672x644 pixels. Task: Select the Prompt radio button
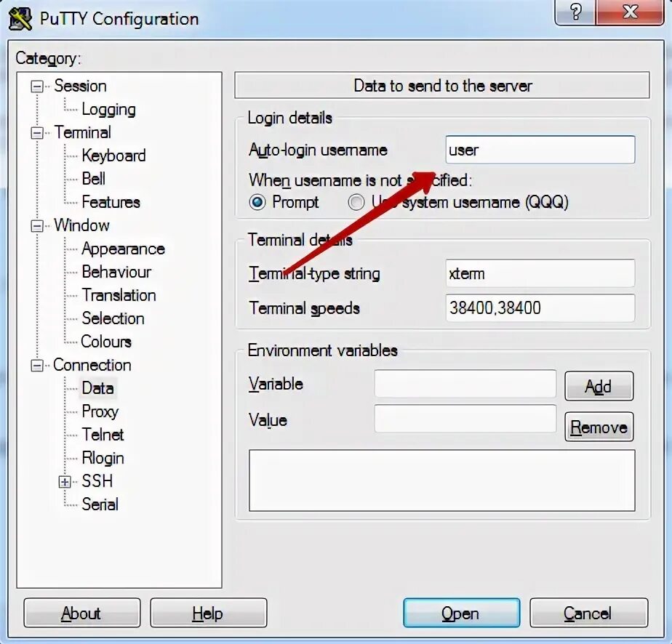pos(257,202)
